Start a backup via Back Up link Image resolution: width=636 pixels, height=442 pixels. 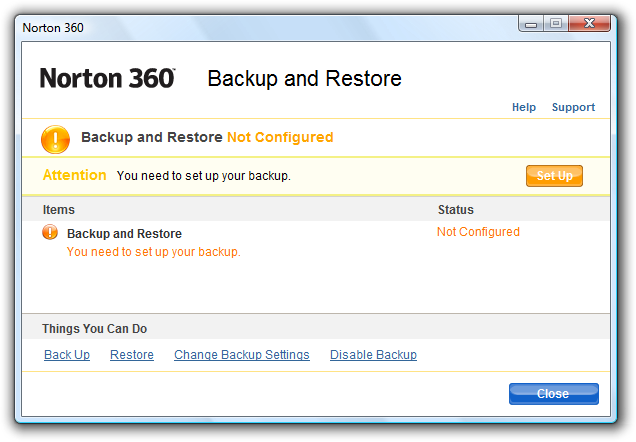(67, 355)
